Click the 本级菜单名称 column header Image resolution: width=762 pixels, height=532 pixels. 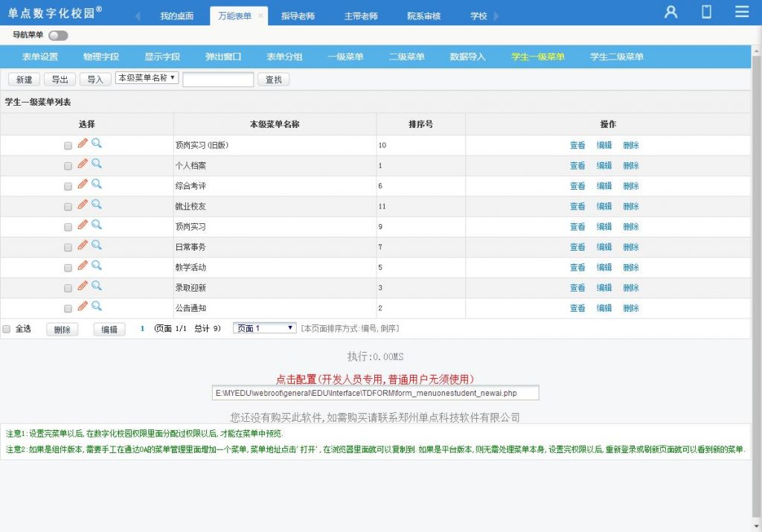point(275,124)
